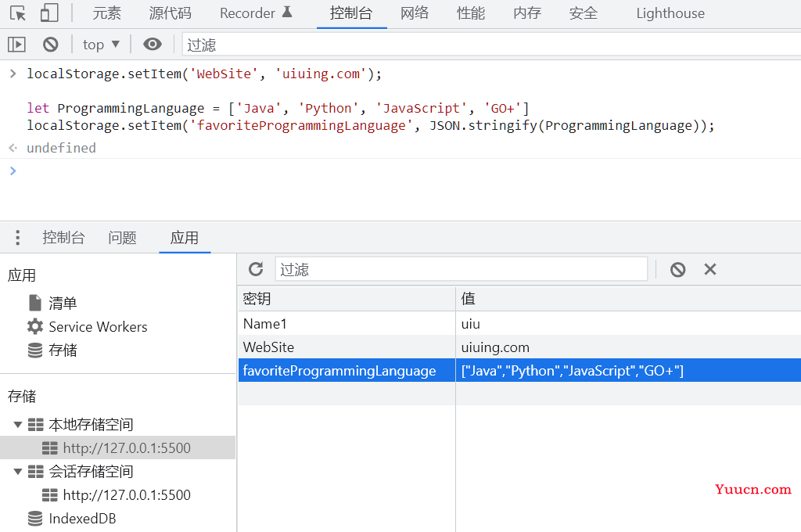Open the 网络 tab
This screenshot has height=532, width=801.
415,13
